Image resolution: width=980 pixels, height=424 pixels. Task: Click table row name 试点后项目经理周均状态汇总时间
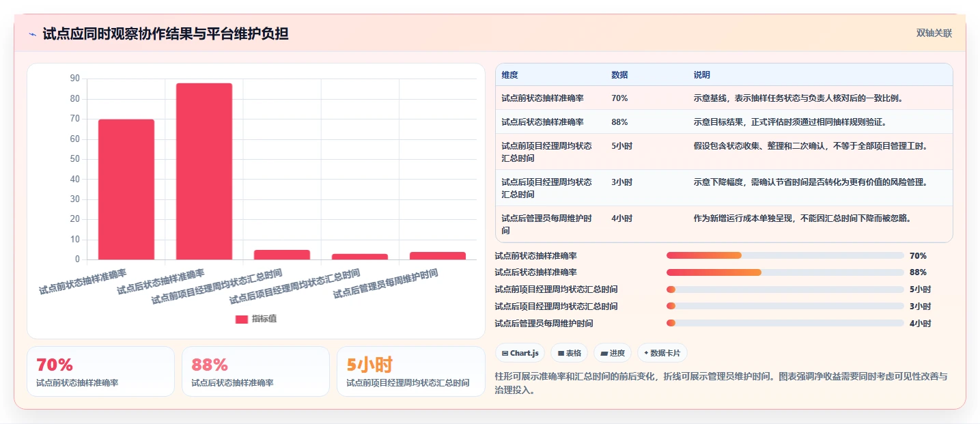click(547, 188)
